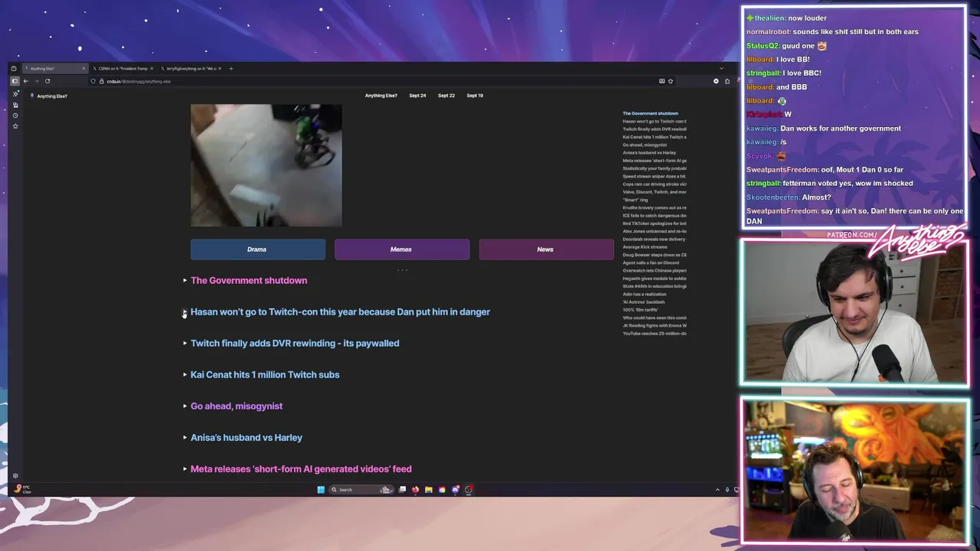Open Discord from the taskbar
Image resolution: width=980 pixels, height=551 pixels.
(456, 490)
